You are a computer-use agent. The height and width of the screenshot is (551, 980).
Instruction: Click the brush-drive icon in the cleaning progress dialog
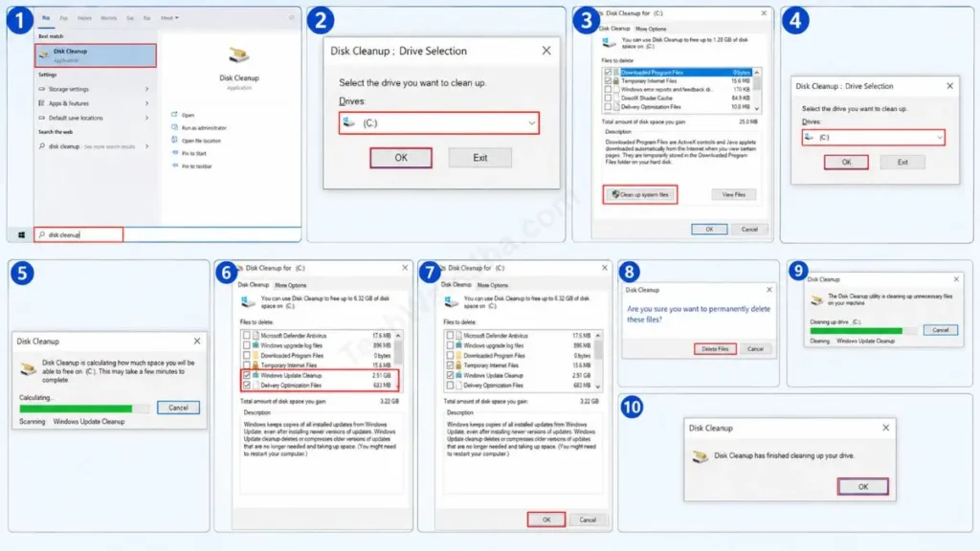(816, 299)
